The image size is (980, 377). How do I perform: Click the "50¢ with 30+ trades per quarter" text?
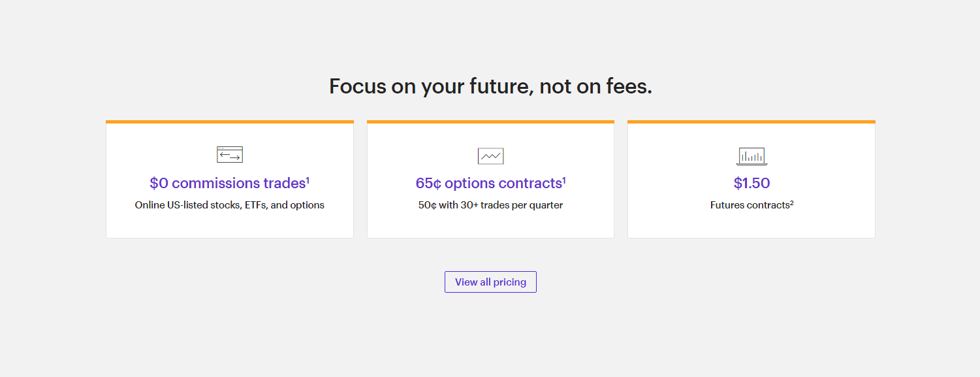[490, 205]
